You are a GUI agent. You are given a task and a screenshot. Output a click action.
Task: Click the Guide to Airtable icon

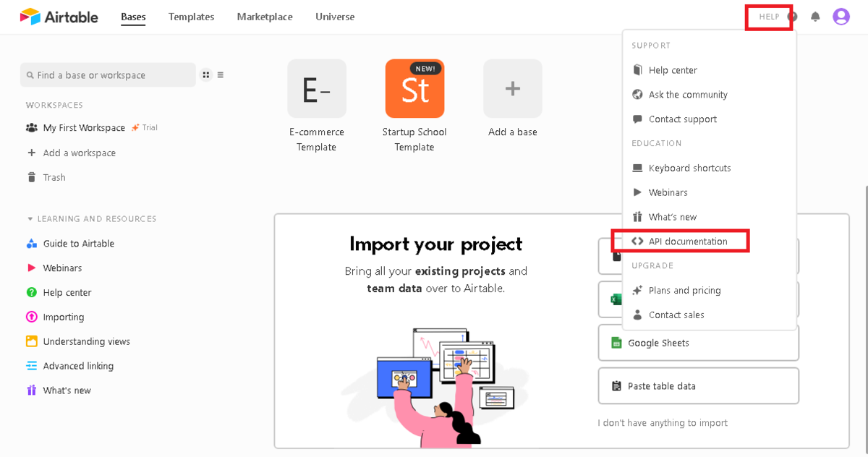click(31, 244)
